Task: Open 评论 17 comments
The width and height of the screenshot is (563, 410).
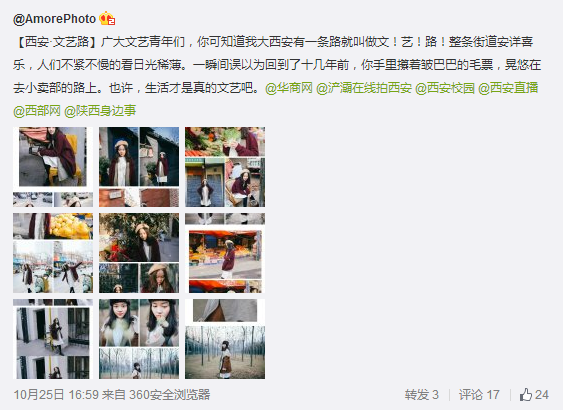Action: click(479, 395)
